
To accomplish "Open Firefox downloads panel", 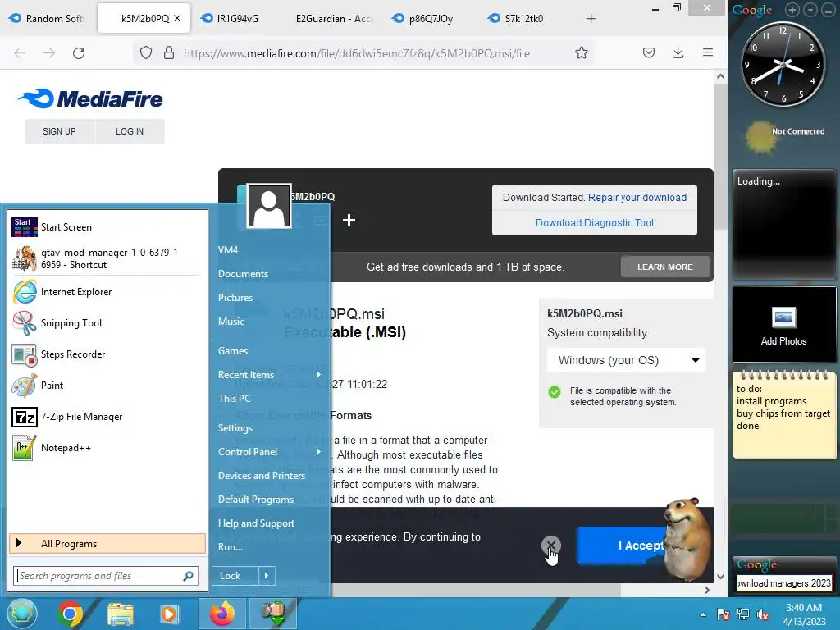I will pos(678,52).
